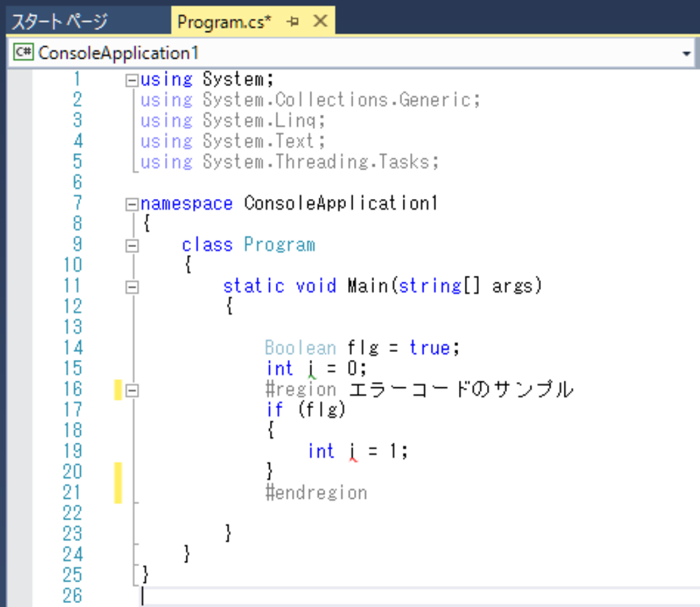
Task: Click the green-squiggled variable i on line 15
Action: pos(311,369)
